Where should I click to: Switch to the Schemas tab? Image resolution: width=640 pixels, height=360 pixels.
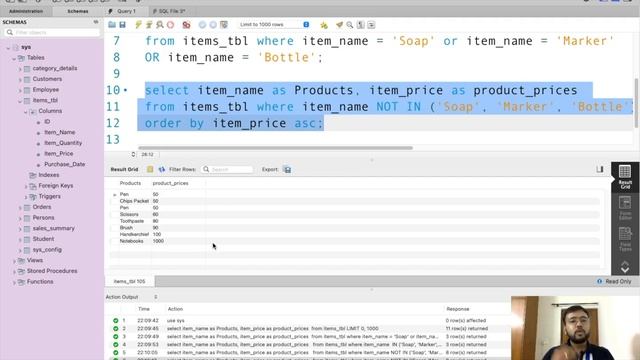tap(78, 11)
